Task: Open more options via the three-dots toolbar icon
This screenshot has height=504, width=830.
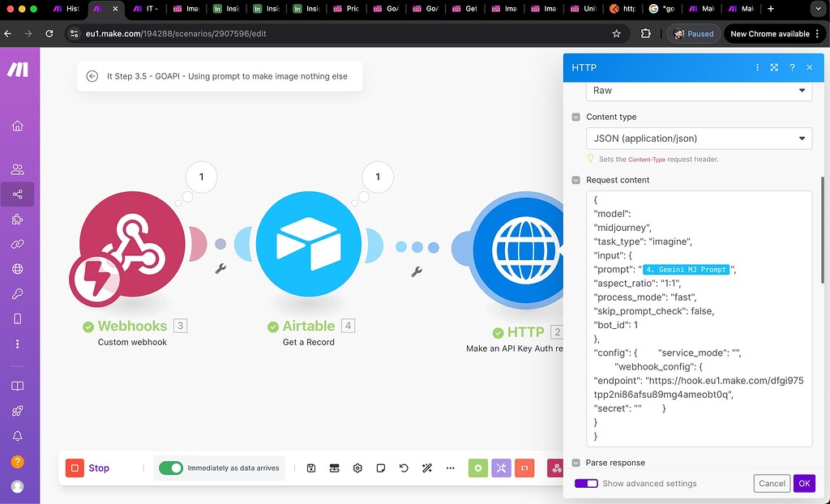Action: pyautogui.click(x=450, y=468)
